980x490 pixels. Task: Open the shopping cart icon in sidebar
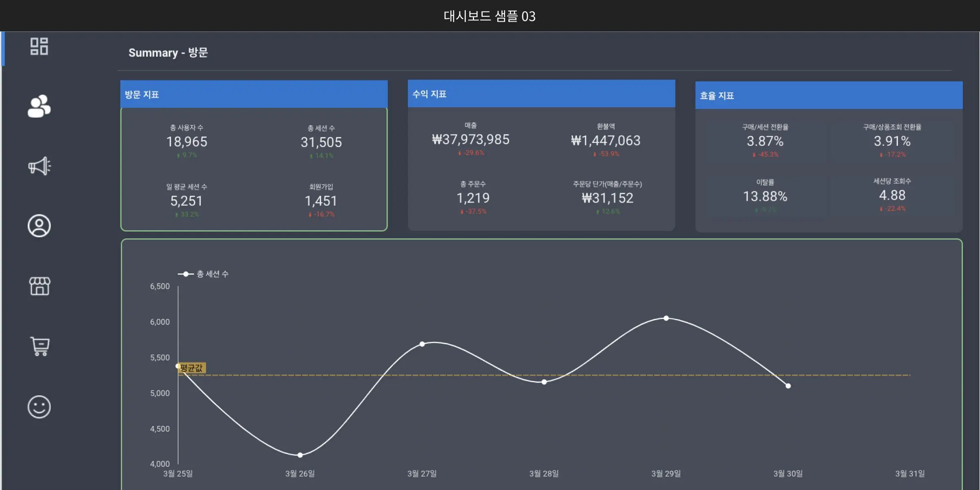tap(40, 346)
